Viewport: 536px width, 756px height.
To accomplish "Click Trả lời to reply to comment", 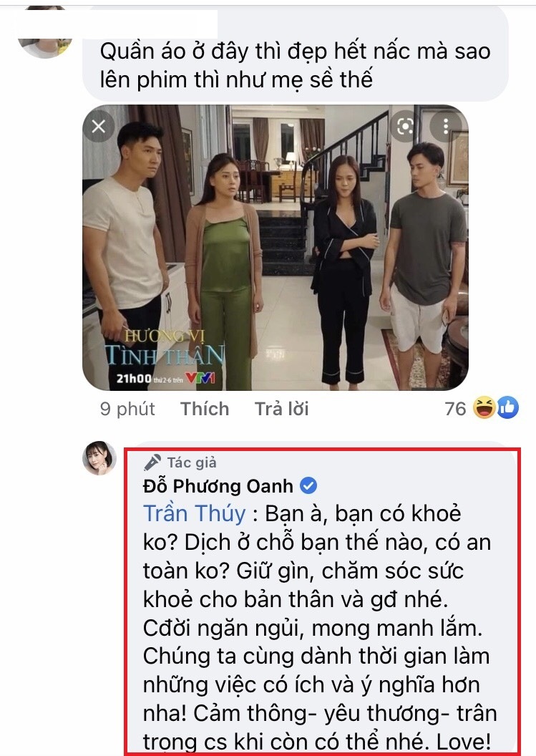I will (281, 409).
